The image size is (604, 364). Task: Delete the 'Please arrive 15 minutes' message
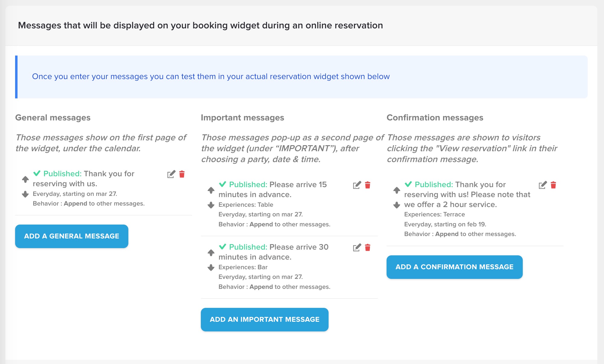click(x=368, y=185)
